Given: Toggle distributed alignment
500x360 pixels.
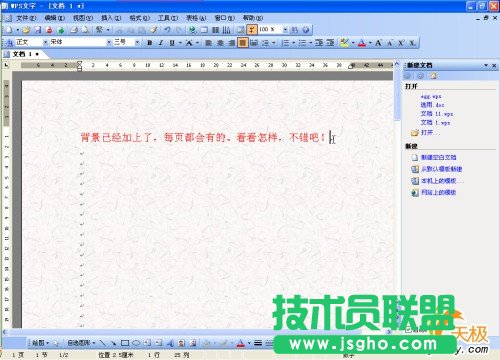Looking at the screenshot, I should [254, 43].
